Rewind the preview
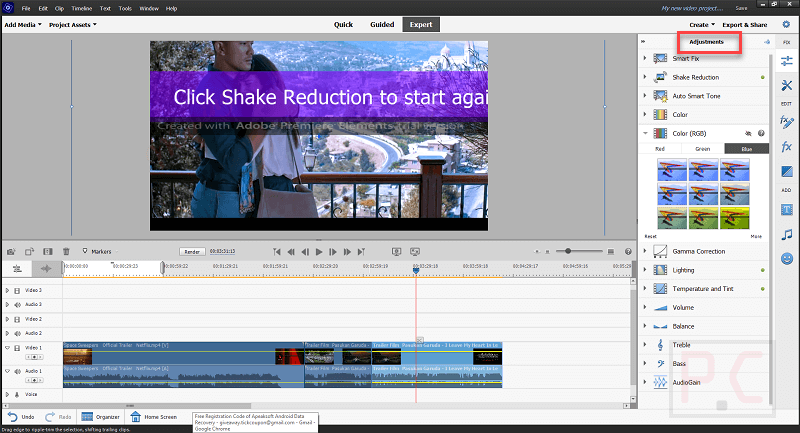 pos(291,251)
